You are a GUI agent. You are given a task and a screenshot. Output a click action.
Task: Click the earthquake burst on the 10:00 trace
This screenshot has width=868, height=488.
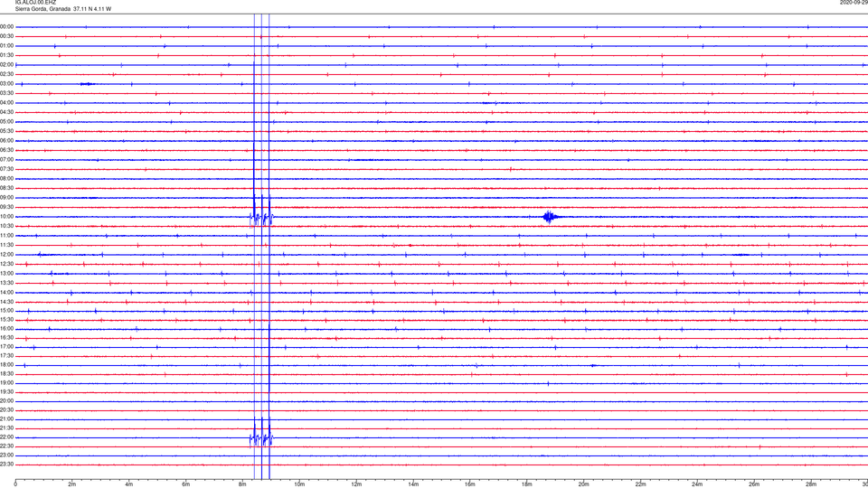pos(551,217)
